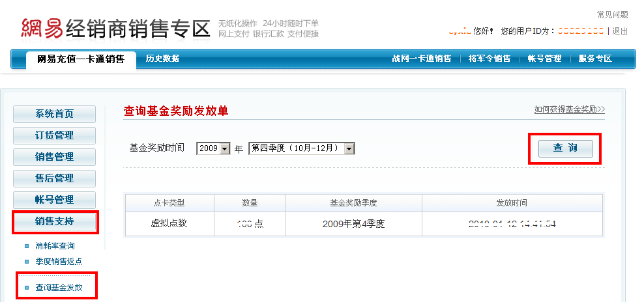This screenshot has width=644, height=302.
Task: Select the 网易充值一卡通销售 tab
Action: pyautogui.click(x=81, y=59)
